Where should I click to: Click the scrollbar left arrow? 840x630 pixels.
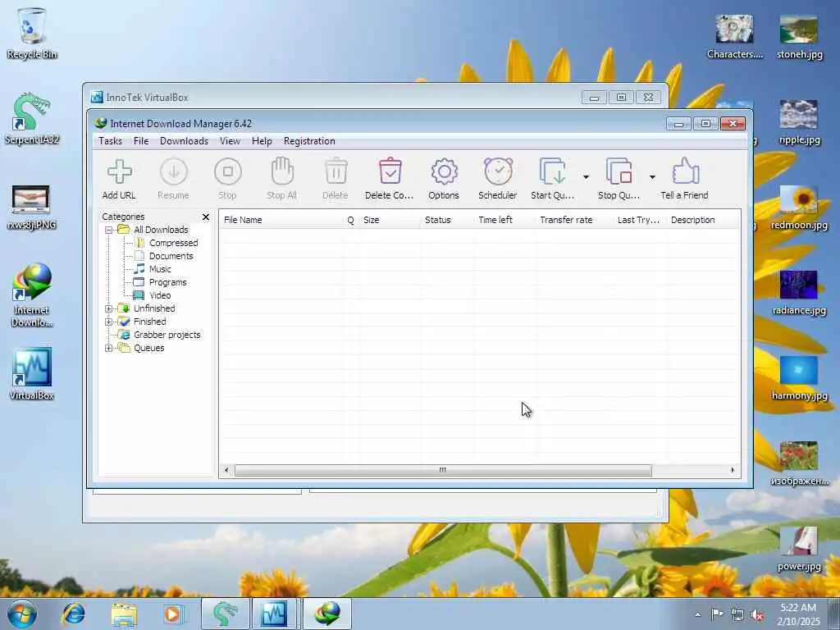[226, 470]
